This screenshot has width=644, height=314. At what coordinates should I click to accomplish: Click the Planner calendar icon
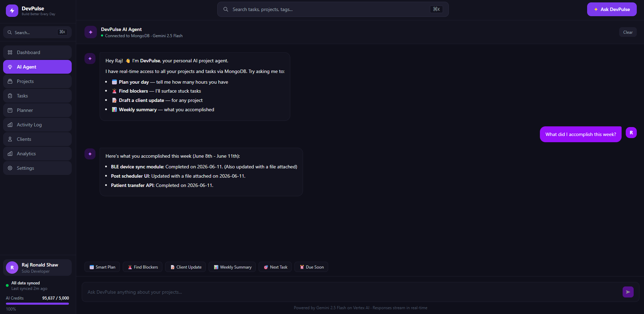click(10, 110)
